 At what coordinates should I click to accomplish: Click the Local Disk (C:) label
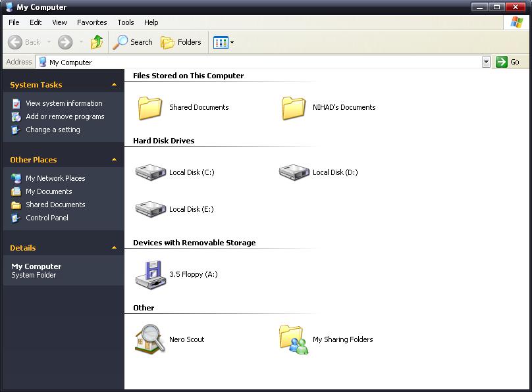point(192,172)
